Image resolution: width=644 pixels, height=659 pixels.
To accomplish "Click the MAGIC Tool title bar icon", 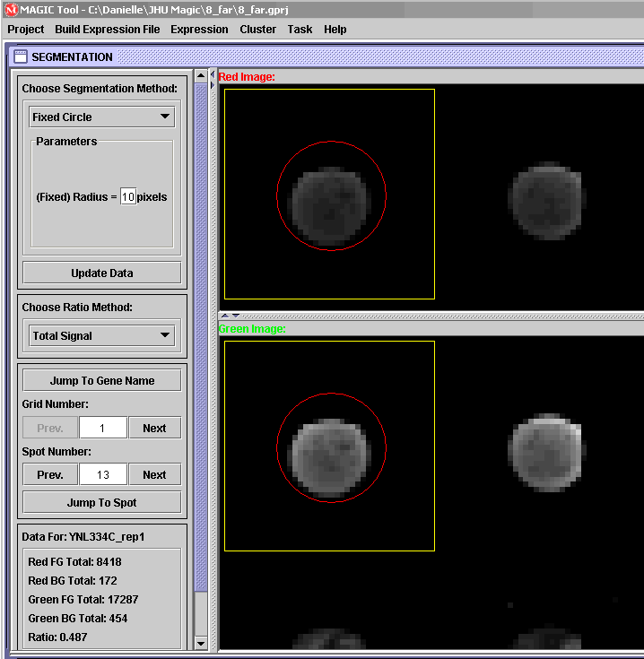I will 11,9.
